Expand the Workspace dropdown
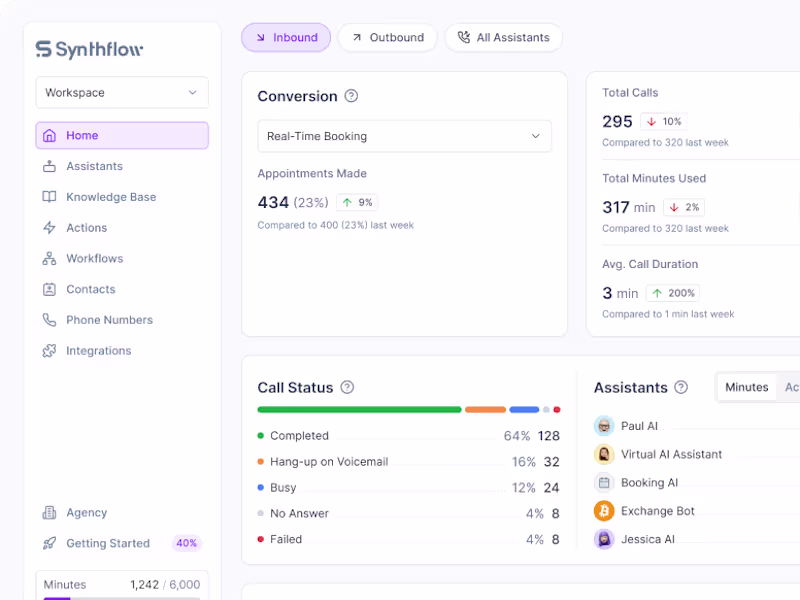The width and height of the screenshot is (800, 600). coord(122,93)
